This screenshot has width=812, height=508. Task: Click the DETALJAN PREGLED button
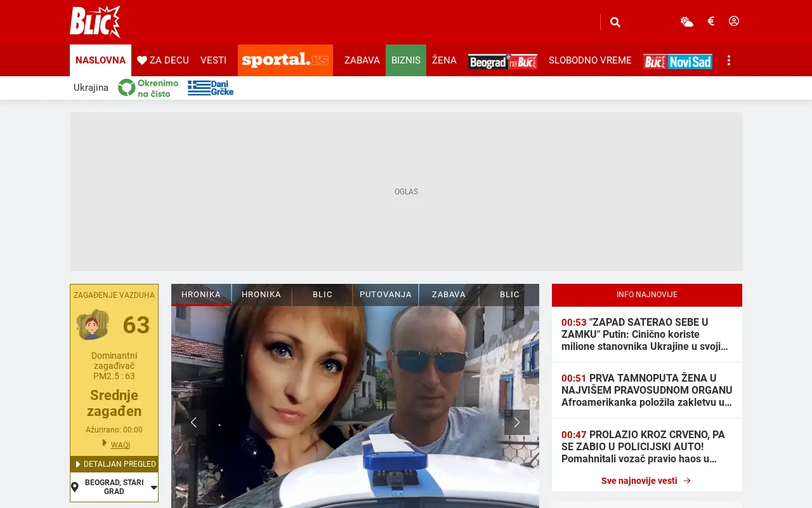[x=114, y=464]
